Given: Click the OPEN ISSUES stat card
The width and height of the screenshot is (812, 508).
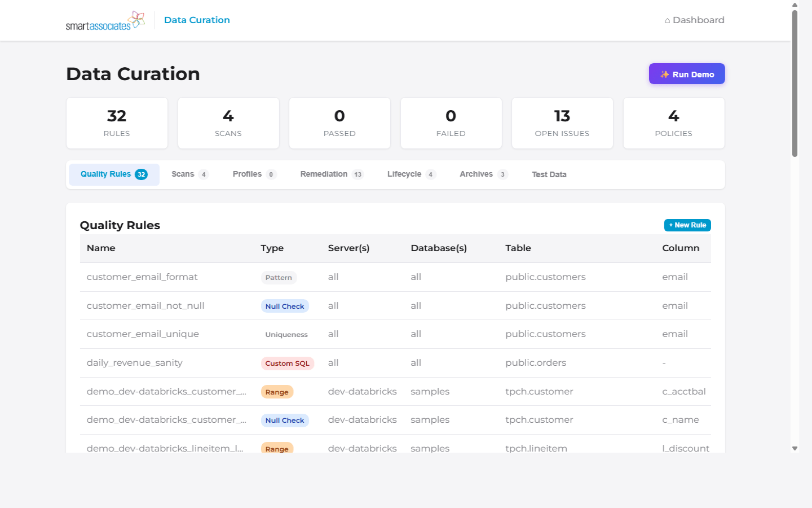Looking at the screenshot, I should click(562, 123).
